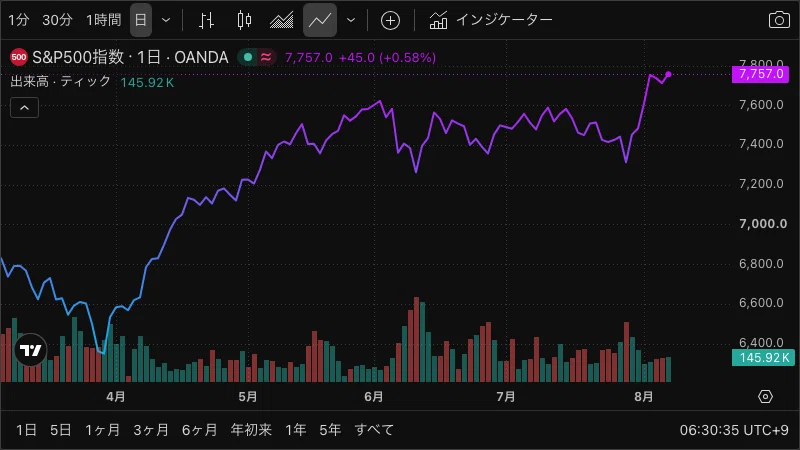Viewport: 800px width, 450px height.
Task: Switch to candlestick chart style
Action: pos(244,20)
